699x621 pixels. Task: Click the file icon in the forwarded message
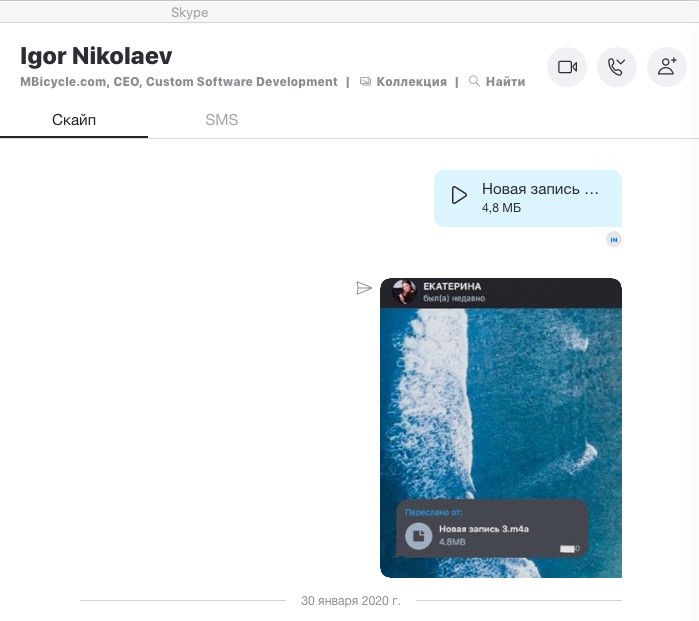click(418, 536)
